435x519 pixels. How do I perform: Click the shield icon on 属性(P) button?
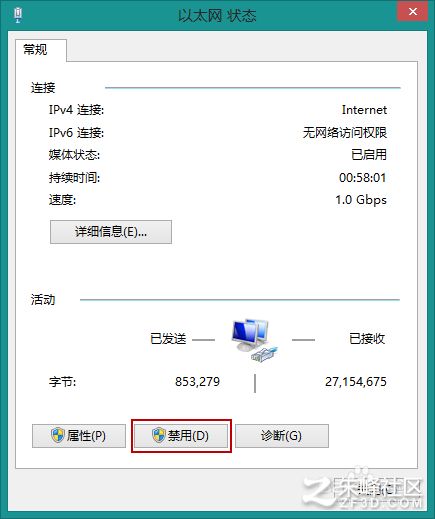58,435
